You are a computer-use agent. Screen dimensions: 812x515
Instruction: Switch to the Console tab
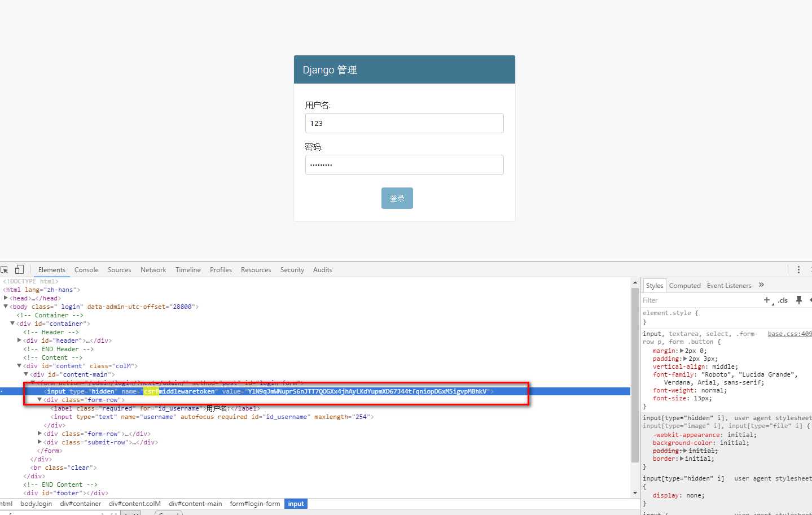(x=86, y=270)
